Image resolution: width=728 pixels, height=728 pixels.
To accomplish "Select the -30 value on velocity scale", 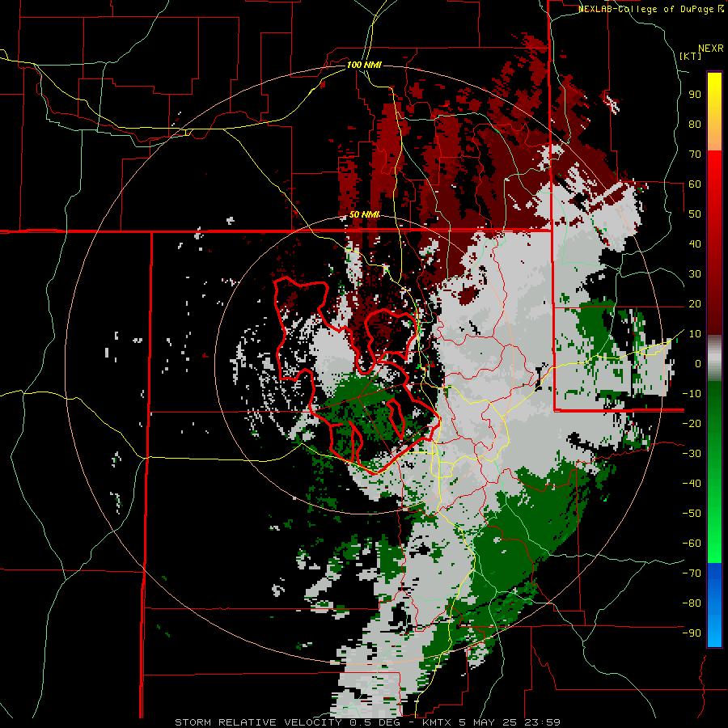I will pyautogui.click(x=692, y=454).
